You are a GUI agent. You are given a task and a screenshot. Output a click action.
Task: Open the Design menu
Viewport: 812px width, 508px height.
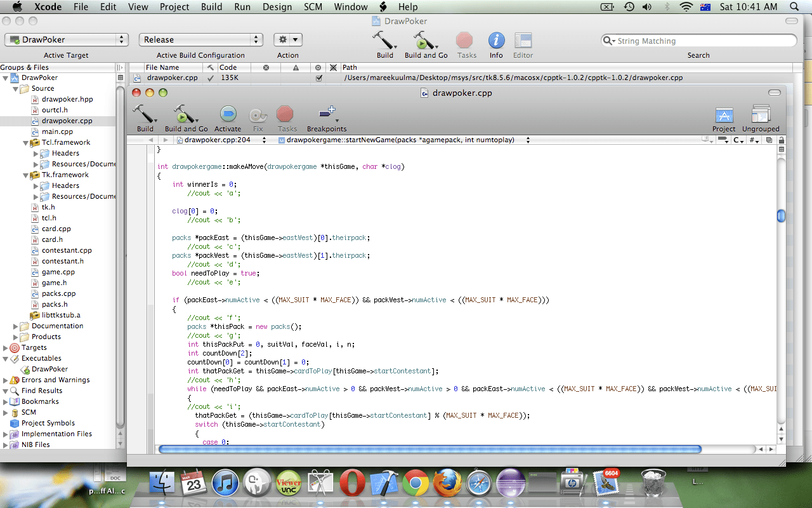[277, 7]
